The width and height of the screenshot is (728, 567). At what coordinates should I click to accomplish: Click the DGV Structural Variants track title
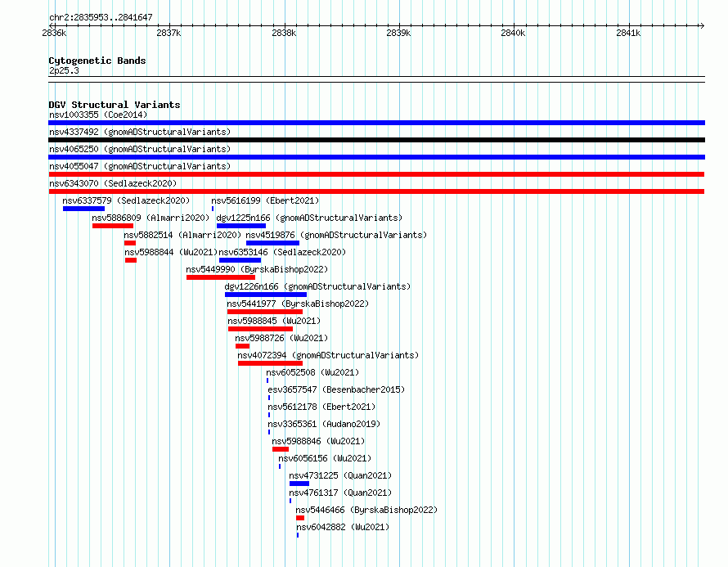pyautogui.click(x=115, y=105)
